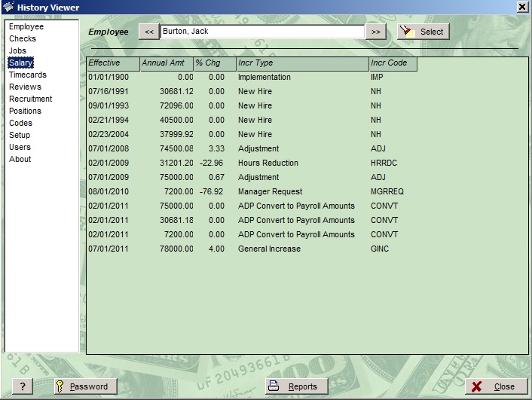Click the IMP increase code
Image resolution: width=532 pixels, height=400 pixels.
coord(377,77)
